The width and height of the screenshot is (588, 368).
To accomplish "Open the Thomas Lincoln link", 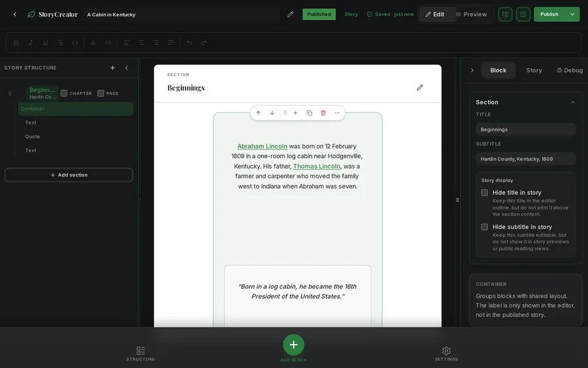I will 316,166.
